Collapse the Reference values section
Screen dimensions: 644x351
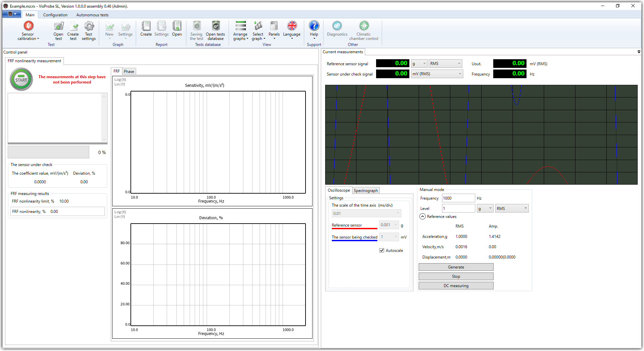pyautogui.click(x=422, y=217)
